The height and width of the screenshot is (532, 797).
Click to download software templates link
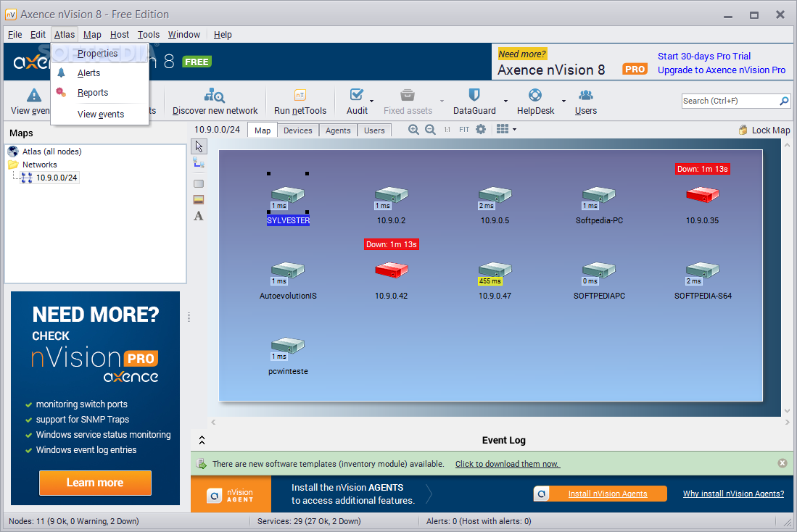pos(507,464)
